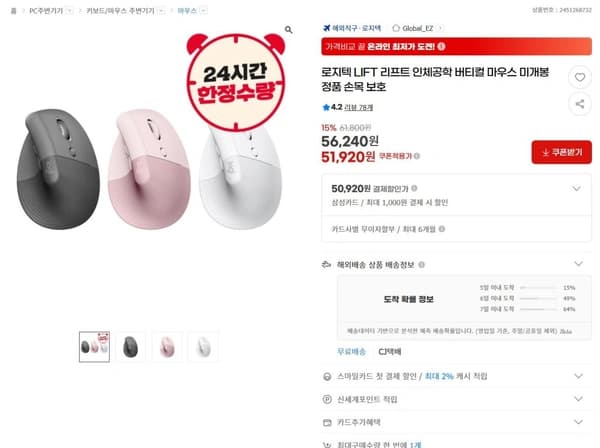Select the pink mouse thumbnail
600x448 pixels.
[166, 347]
